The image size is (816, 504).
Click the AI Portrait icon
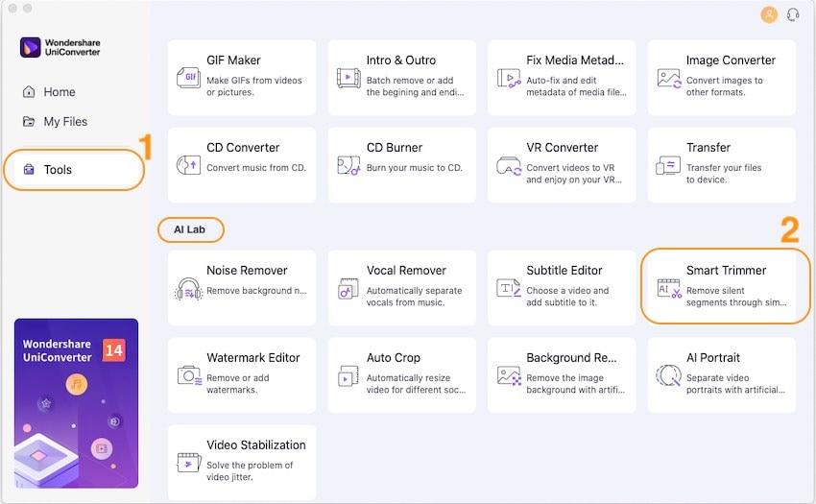pos(668,375)
